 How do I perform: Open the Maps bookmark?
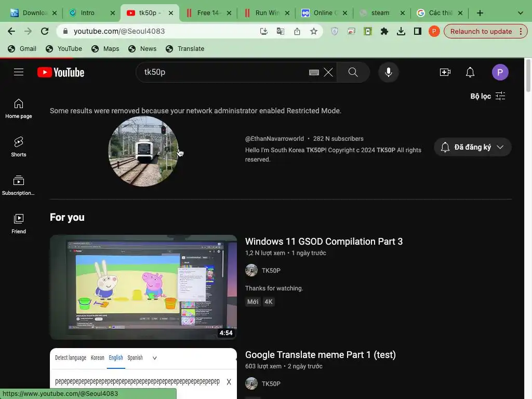pos(105,49)
